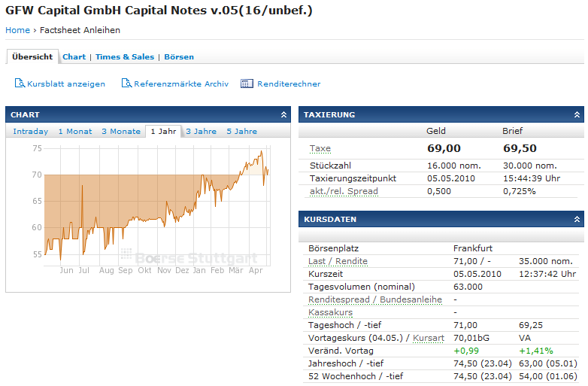
Task: Open the Last / Rendite link
Action: click(x=338, y=261)
